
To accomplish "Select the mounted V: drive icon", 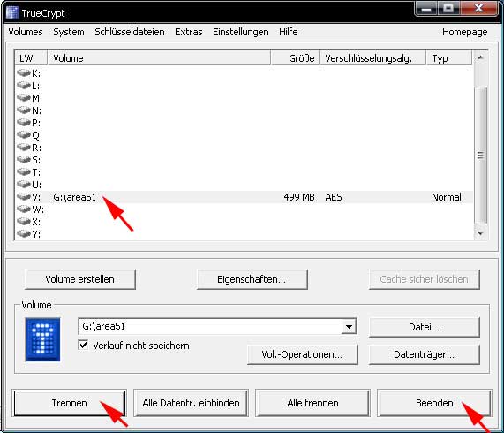I will coord(24,196).
